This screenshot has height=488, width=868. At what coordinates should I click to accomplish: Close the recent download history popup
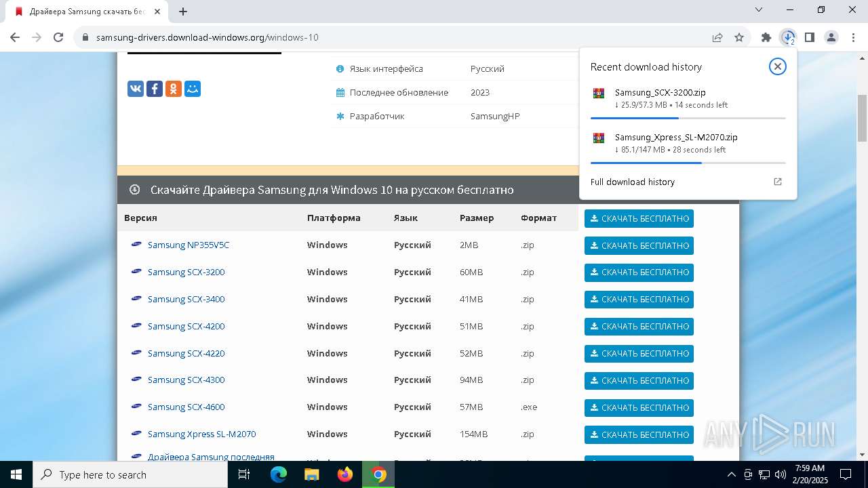click(777, 66)
